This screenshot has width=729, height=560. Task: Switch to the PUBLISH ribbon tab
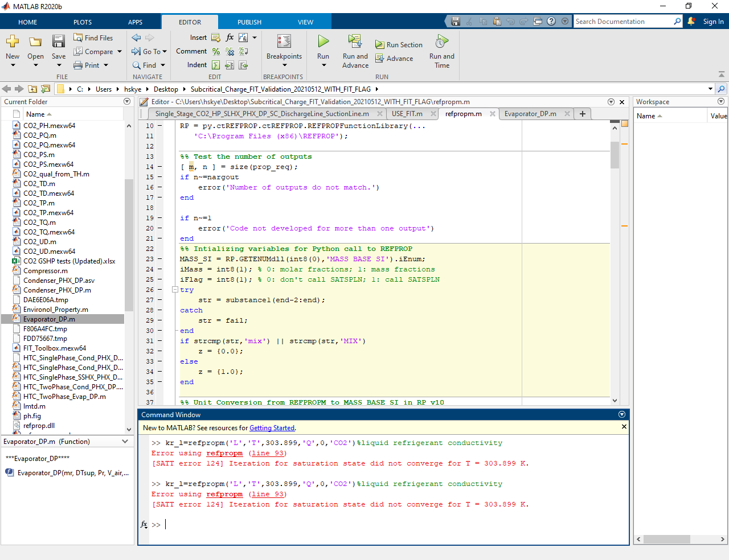click(x=249, y=22)
